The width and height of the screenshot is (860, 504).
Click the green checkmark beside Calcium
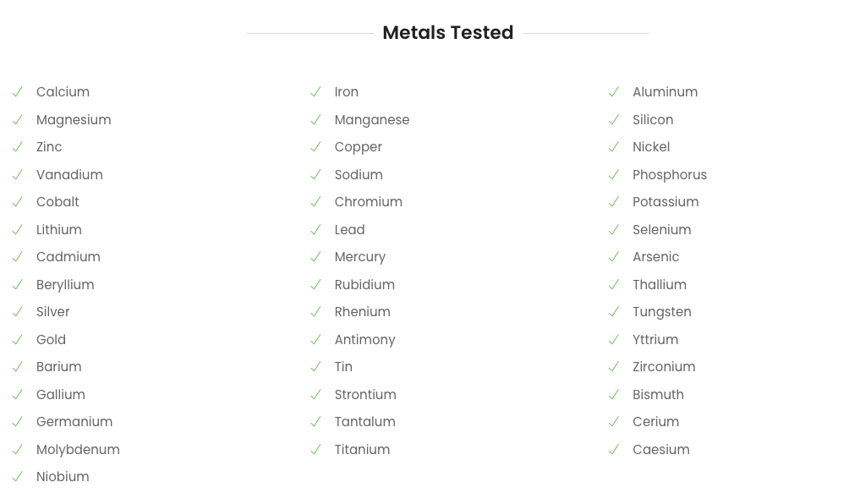pyautogui.click(x=18, y=92)
